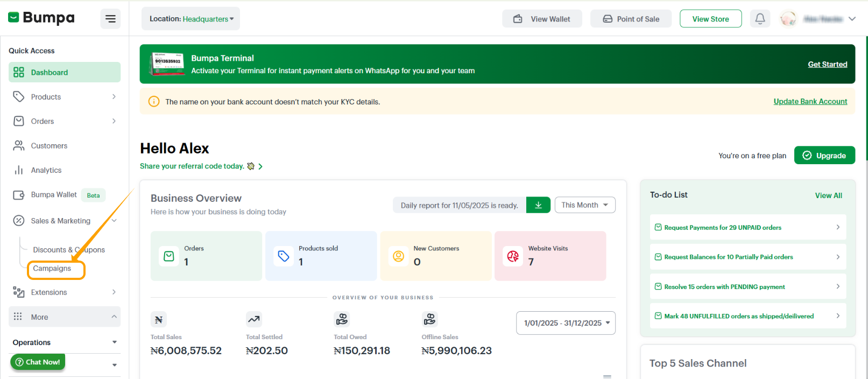Click the bank account warning info icon
The height and width of the screenshot is (379, 868).
(x=154, y=101)
